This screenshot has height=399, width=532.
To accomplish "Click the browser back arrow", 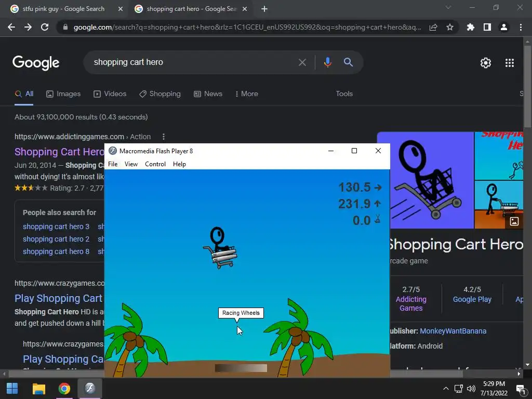I will pyautogui.click(x=11, y=27).
